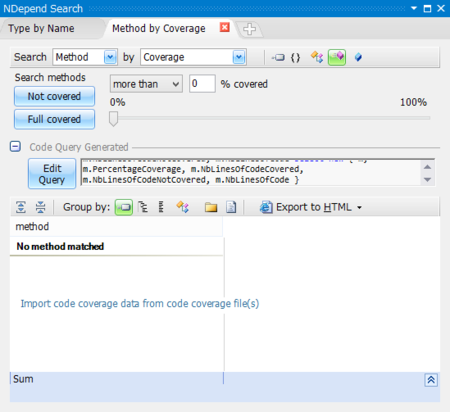Collapse the Sum panel with double-chevron
The width and height of the screenshot is (450, 412).
pyautogui.click(x=431, y=380)
